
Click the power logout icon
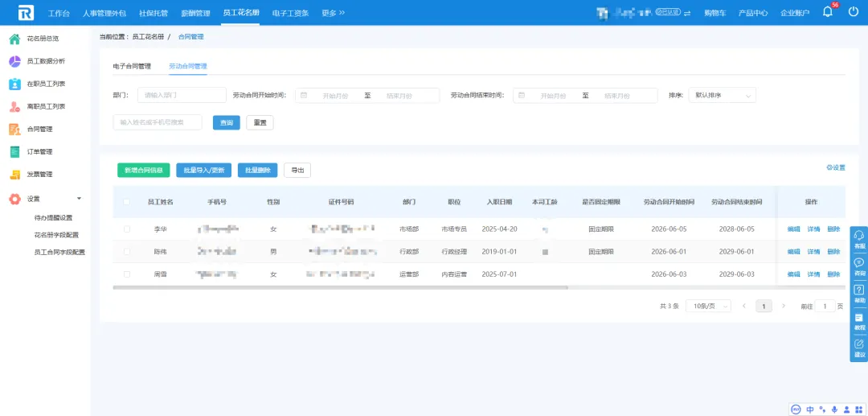click(x=853, y=11)
